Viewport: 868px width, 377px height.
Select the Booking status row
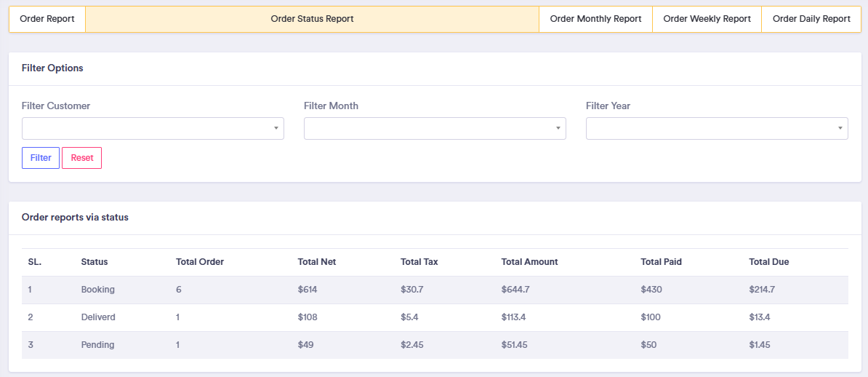98,290
